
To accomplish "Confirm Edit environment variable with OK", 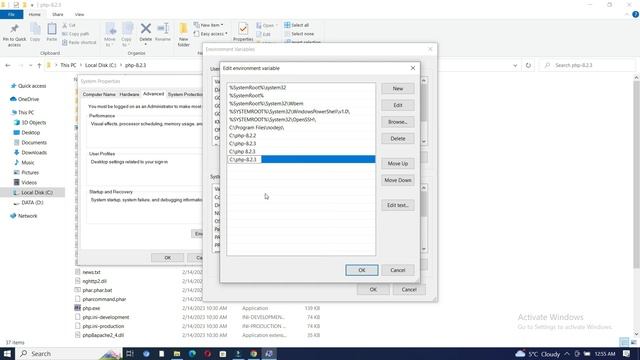I will tap(362, 270).
